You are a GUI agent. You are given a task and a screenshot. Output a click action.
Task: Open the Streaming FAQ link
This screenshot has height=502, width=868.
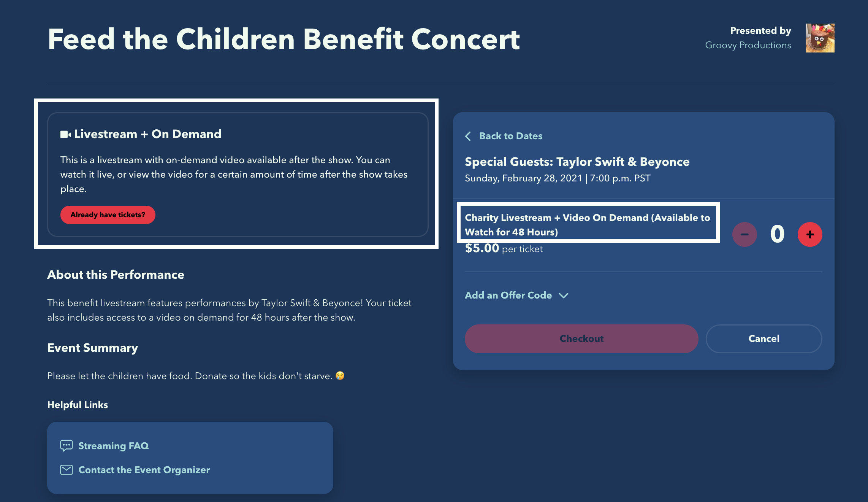click(113, 446)
